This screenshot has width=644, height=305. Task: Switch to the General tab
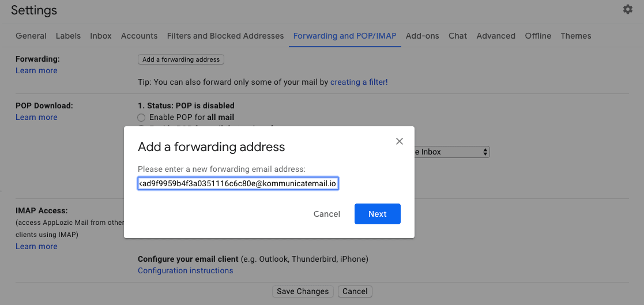pos(31,36)
